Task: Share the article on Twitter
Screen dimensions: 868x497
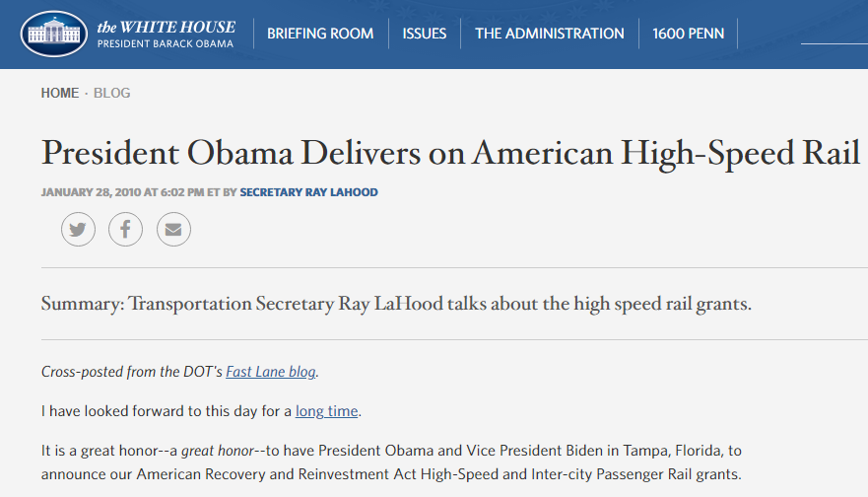Action: (x=78, y=230)
